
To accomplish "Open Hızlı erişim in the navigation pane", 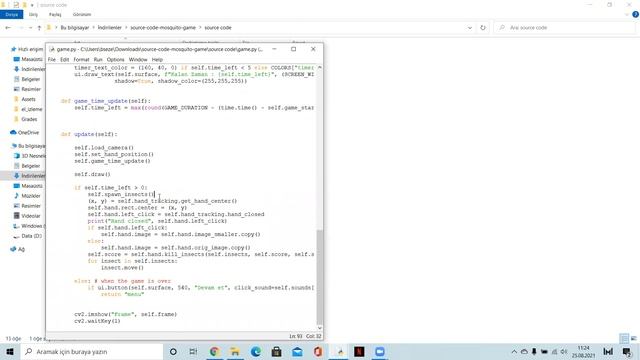I will (x=27, y=49).
